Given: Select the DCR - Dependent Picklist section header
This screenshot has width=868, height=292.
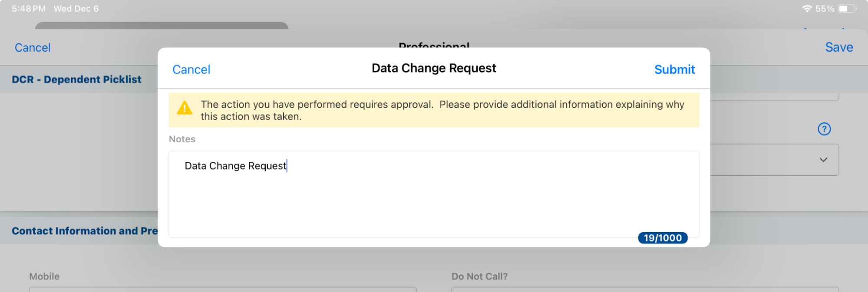Looking at the screenshot, I should click(76, 79).
